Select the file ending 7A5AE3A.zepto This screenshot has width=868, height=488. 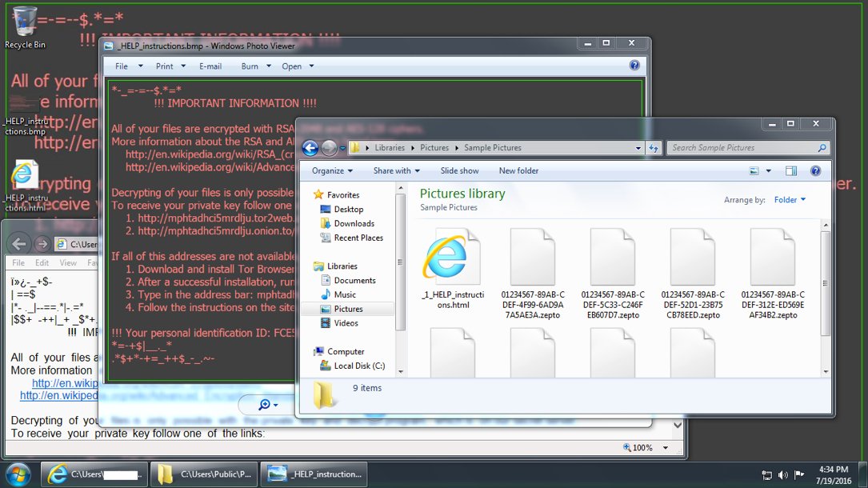tap(533, 274)
